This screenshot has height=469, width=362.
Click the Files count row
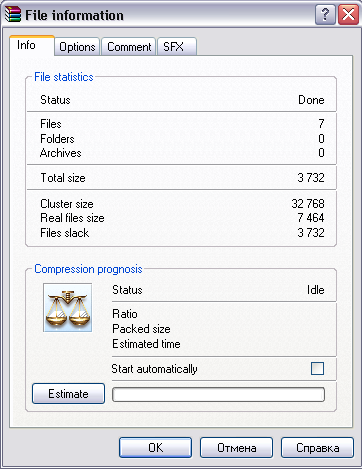(x=182, y=124)
